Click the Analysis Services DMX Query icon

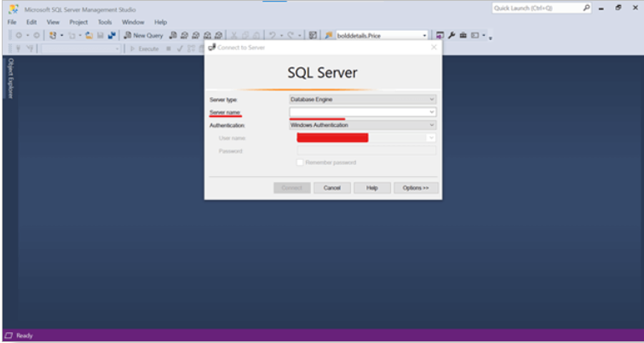196,36
